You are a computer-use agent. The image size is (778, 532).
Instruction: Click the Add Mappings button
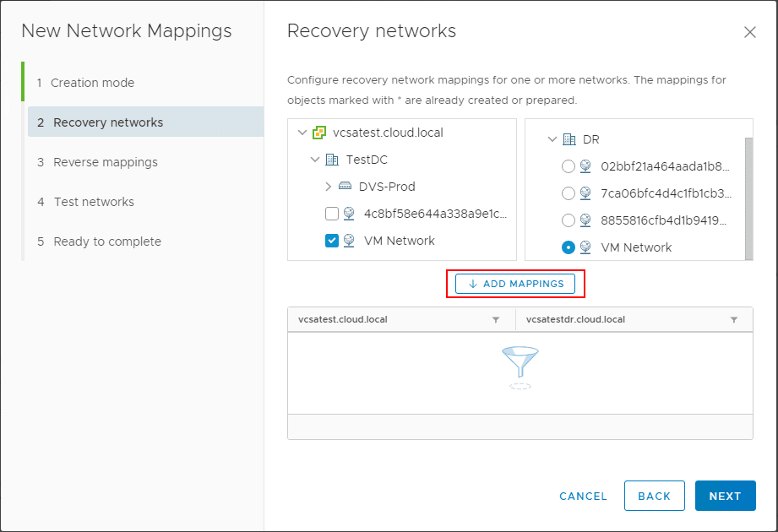point(515,284)
